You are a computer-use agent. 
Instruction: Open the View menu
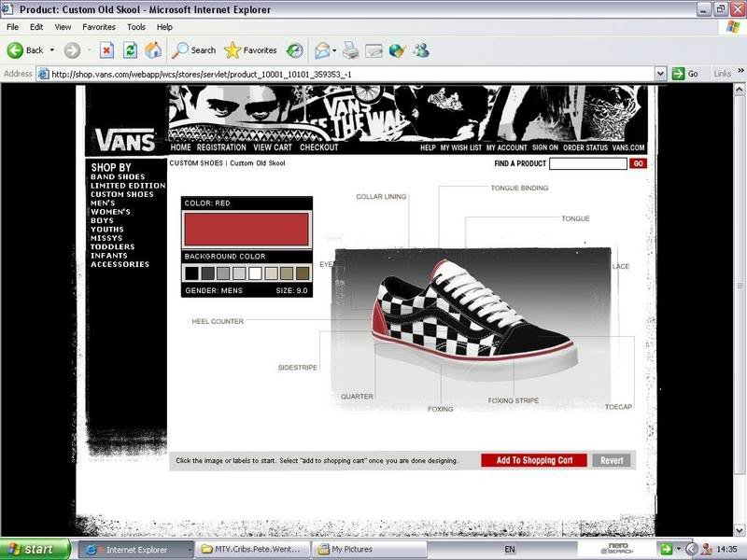coord(63,27)
